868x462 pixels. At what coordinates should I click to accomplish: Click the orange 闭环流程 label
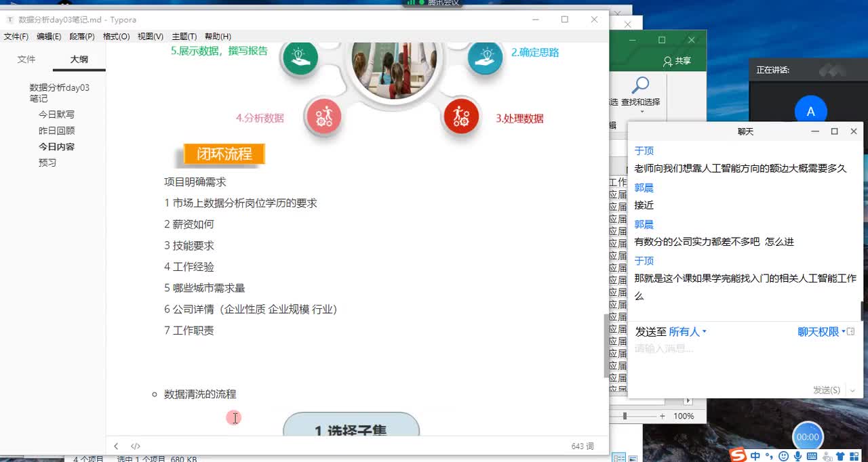pos(224,154)
